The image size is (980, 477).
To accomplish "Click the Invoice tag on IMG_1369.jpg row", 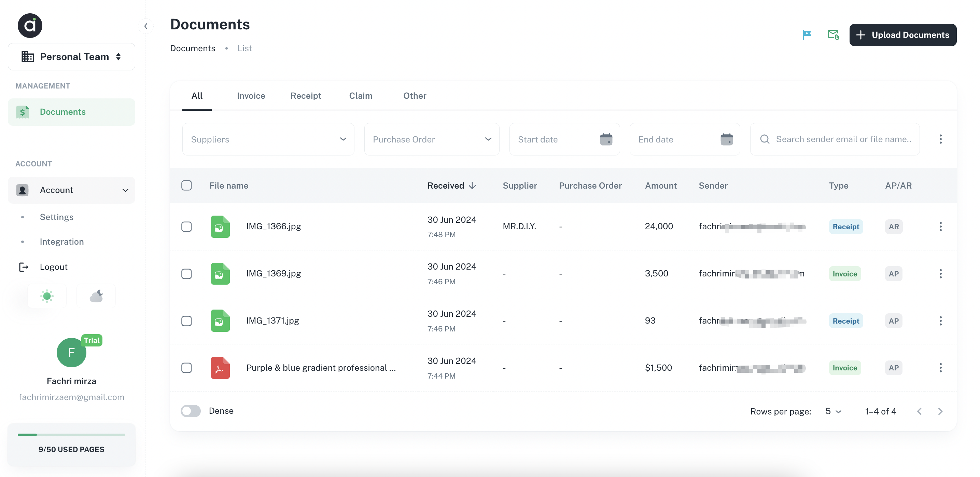I will (844, 274).
